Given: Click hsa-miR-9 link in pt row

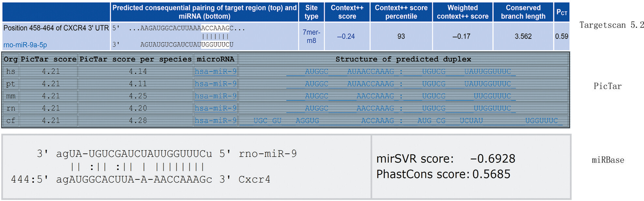Looking at the screenshot, I should [x=215, y=84].
